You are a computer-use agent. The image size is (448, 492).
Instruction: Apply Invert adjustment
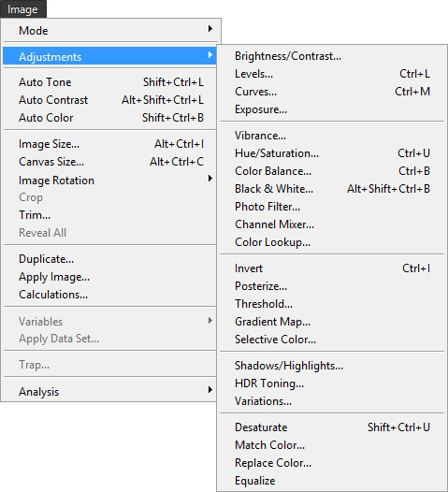[332, 268]
